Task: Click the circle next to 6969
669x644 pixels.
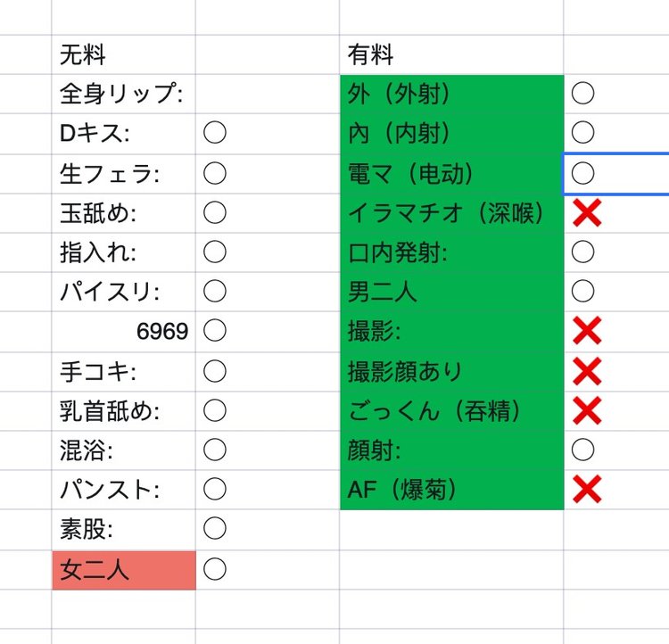Action: [x=214, y=331]
